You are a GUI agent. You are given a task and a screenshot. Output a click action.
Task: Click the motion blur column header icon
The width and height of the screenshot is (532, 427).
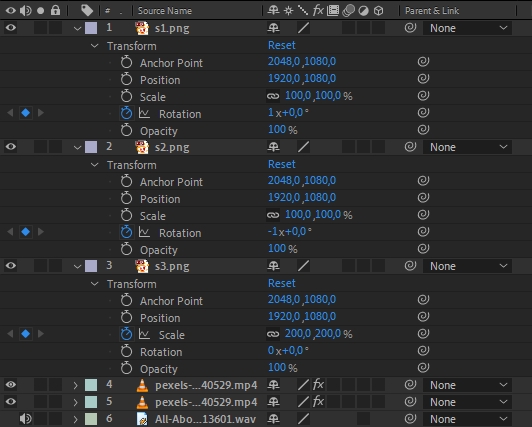coord(348,11)
